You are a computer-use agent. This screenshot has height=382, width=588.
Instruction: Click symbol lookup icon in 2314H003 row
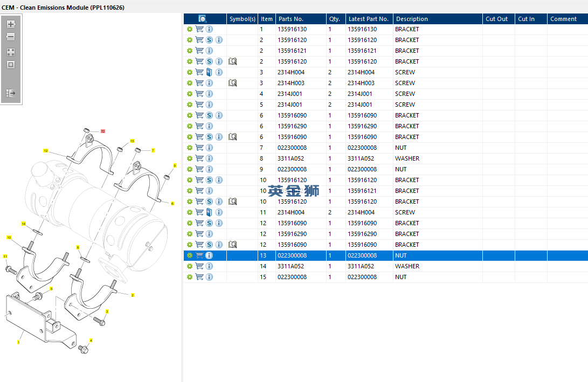pyautogui.click(x=233, y=83)
